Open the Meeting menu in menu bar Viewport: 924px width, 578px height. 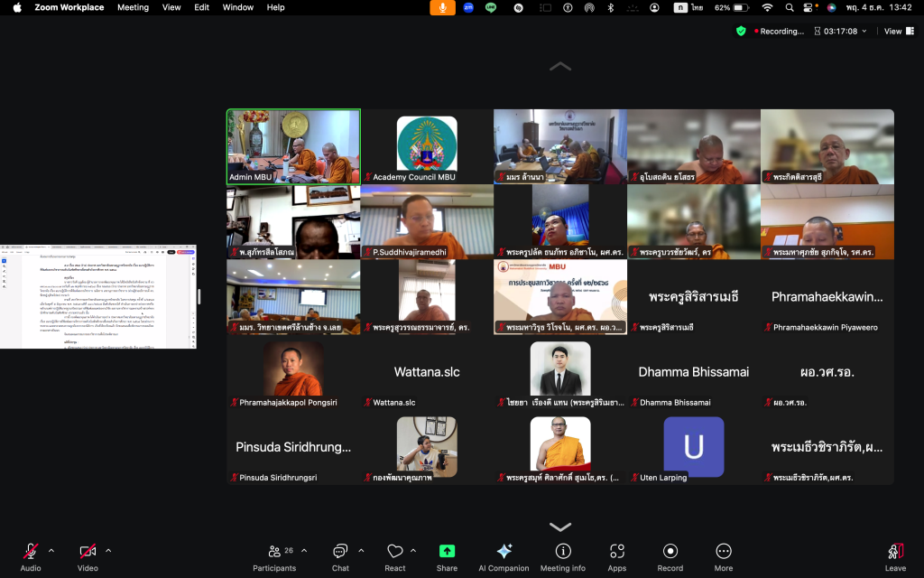(133, 7)
